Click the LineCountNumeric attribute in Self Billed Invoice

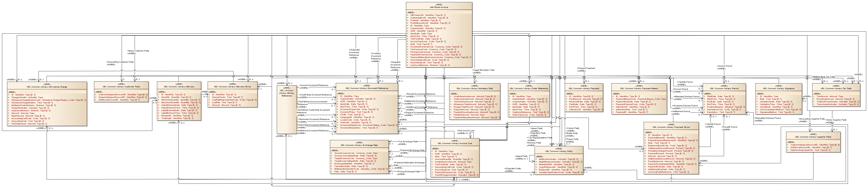430,65
